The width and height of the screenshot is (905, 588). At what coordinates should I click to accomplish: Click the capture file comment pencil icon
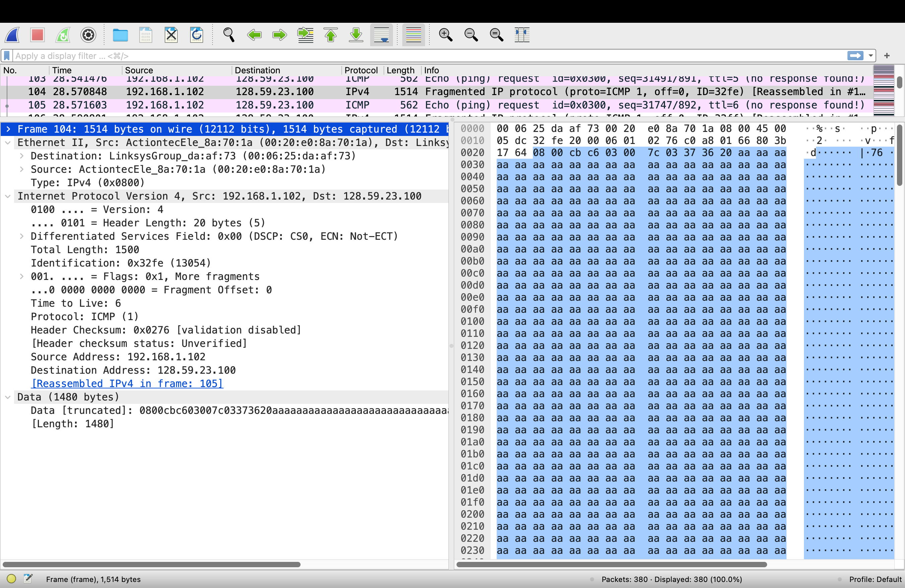tap(28, 579)
